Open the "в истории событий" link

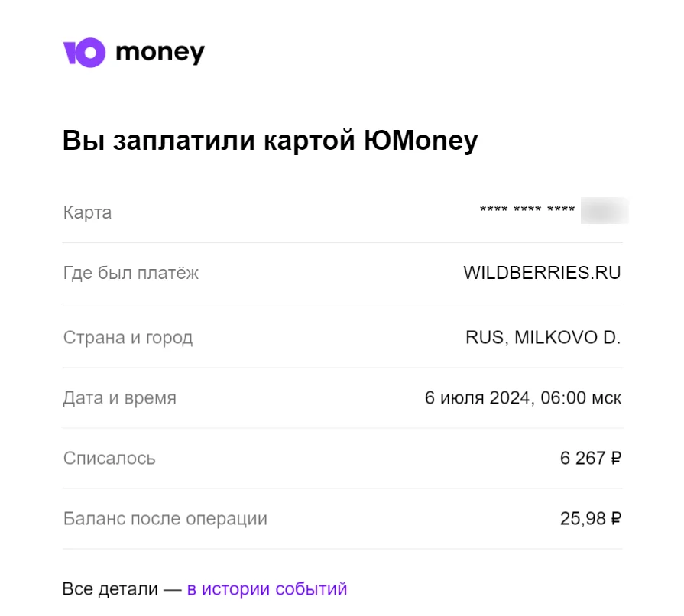(267, 589)
